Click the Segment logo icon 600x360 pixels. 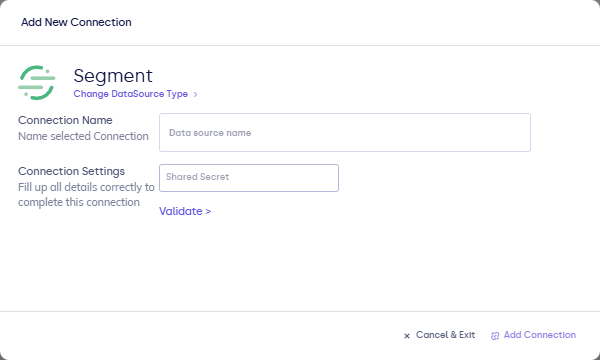[x=37, y=83]
